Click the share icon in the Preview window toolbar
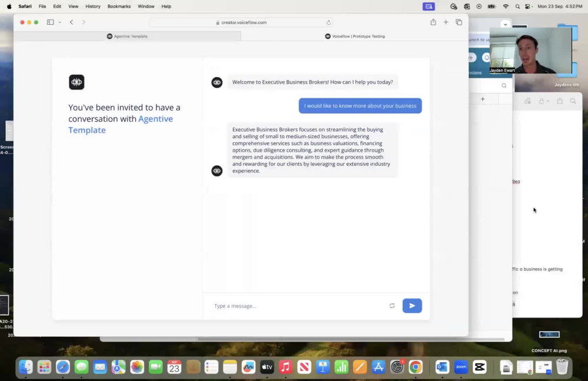 click(560, 101)
